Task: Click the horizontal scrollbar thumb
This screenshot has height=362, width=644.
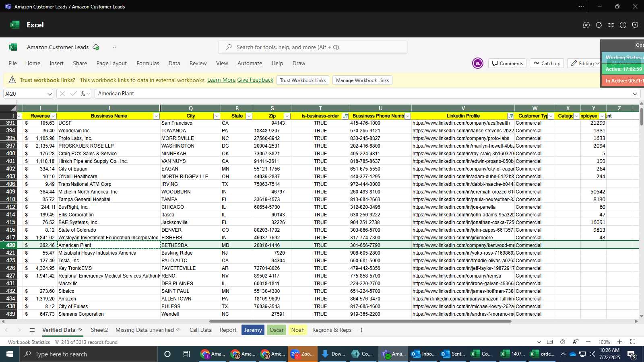Action: click(x=360, y=321)
